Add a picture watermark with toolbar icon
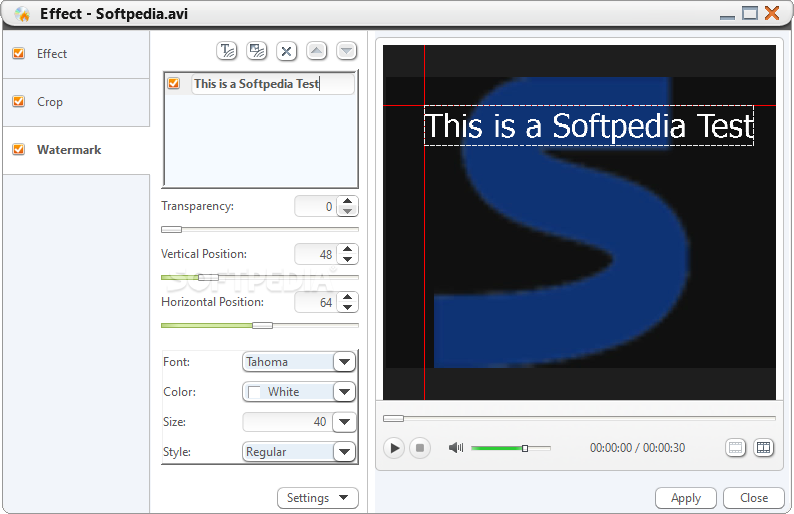Screen dimensions: 794x514 click(x=257, y=51)
